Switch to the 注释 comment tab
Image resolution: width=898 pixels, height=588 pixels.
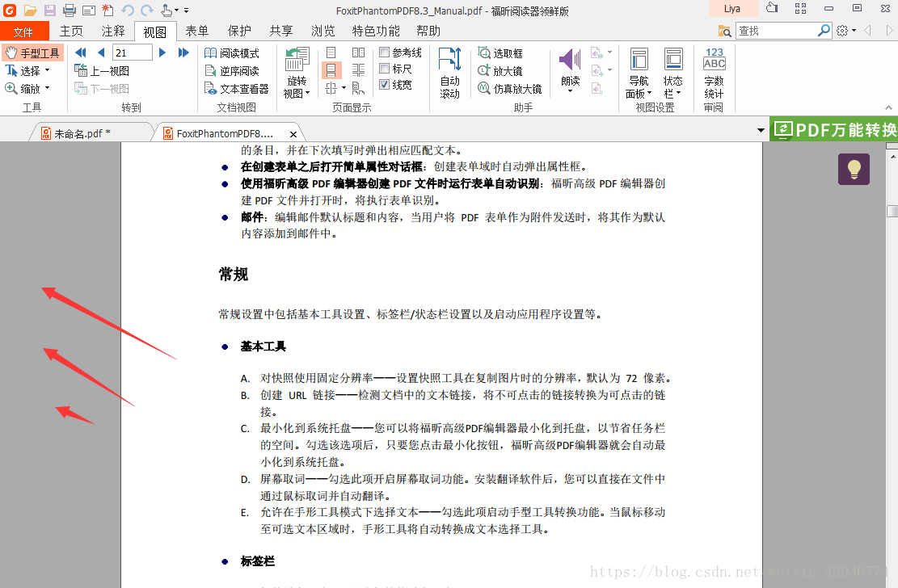(x=113, y=31)
